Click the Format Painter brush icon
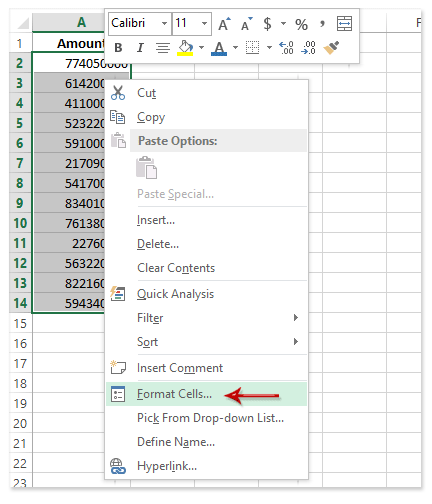 coord(331,48)
